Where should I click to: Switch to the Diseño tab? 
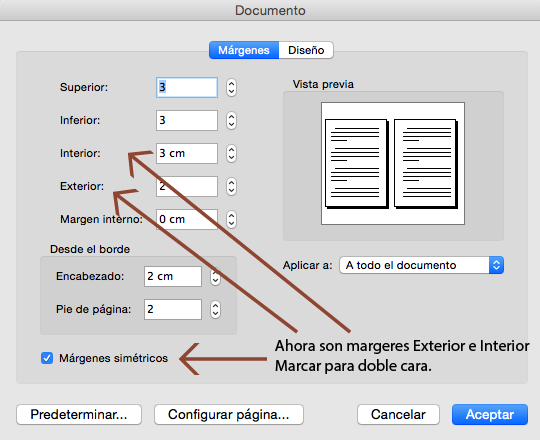coord(306,50)
